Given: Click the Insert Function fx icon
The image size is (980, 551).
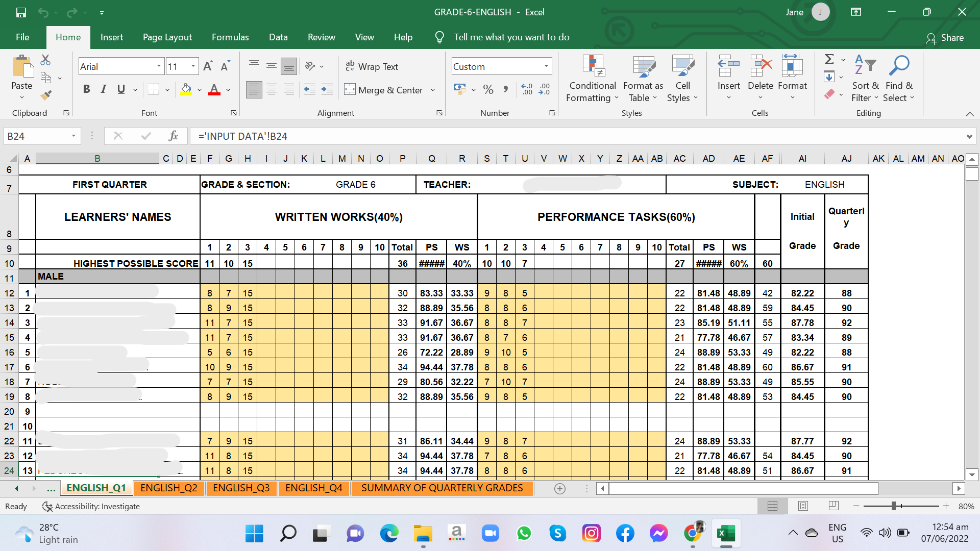Looking at the screenshot, I should pos(173,136).
